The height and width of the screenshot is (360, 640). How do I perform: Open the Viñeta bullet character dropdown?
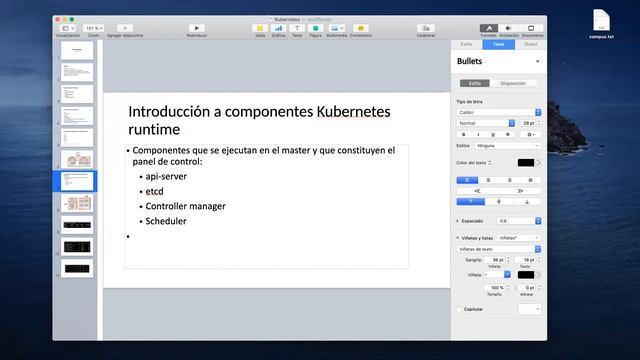click(x=497, y=275)
